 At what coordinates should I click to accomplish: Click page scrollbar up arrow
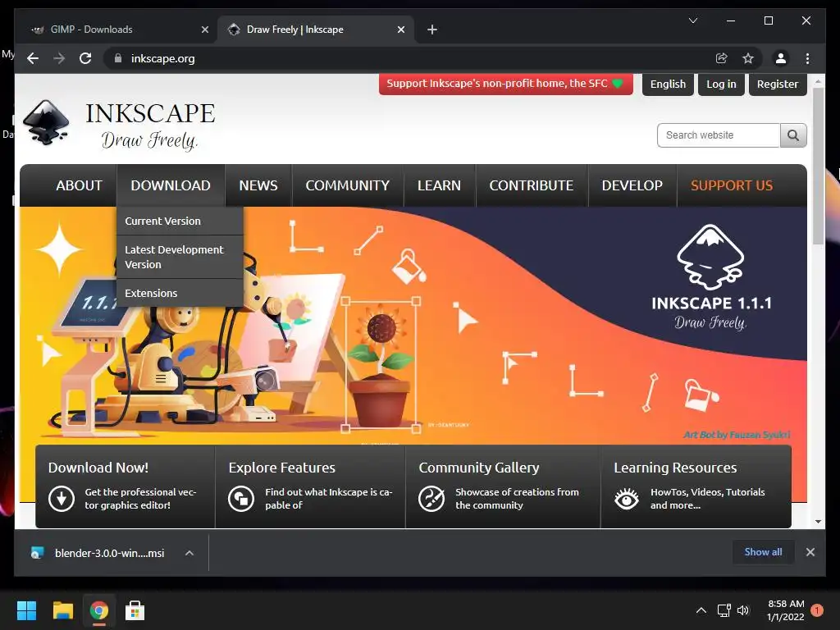point(818,82)
